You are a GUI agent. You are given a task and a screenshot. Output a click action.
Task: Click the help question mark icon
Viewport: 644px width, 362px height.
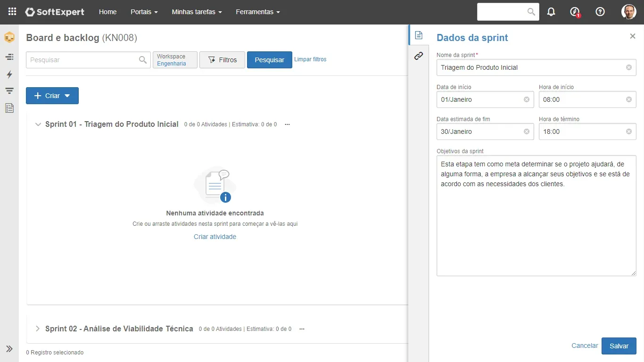pos(600,12)
